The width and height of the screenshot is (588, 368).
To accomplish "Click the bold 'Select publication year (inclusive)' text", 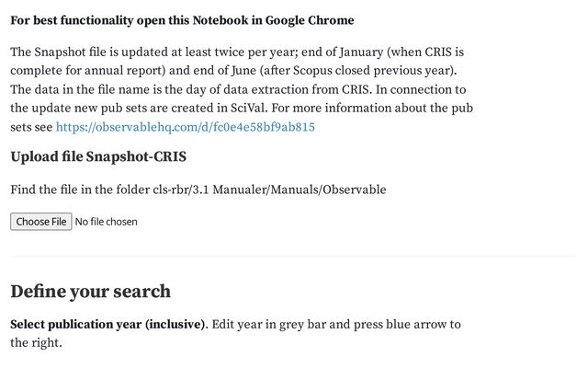I will pyautogui.click(x=108, y=325).
